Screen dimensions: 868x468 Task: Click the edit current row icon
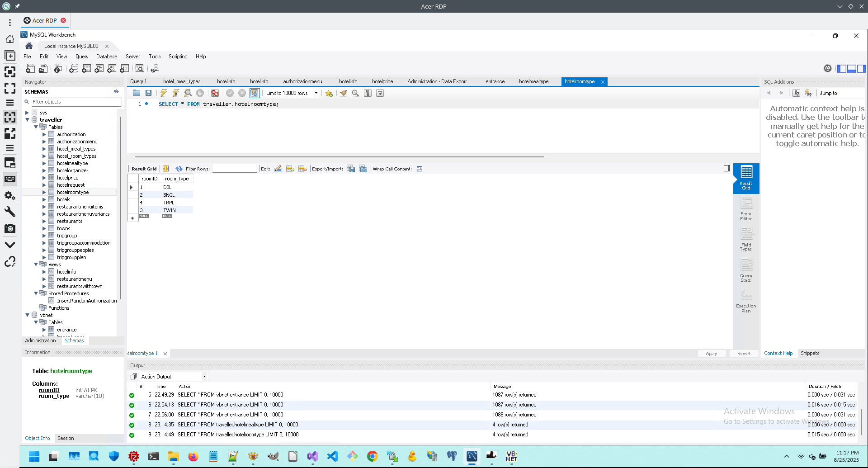coord(278,169)
